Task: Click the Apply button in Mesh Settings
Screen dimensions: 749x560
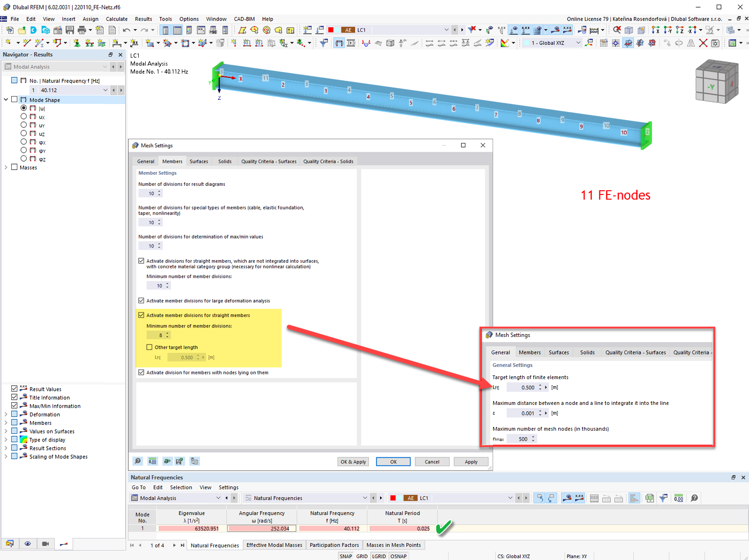Action: [x=471, y=462]
